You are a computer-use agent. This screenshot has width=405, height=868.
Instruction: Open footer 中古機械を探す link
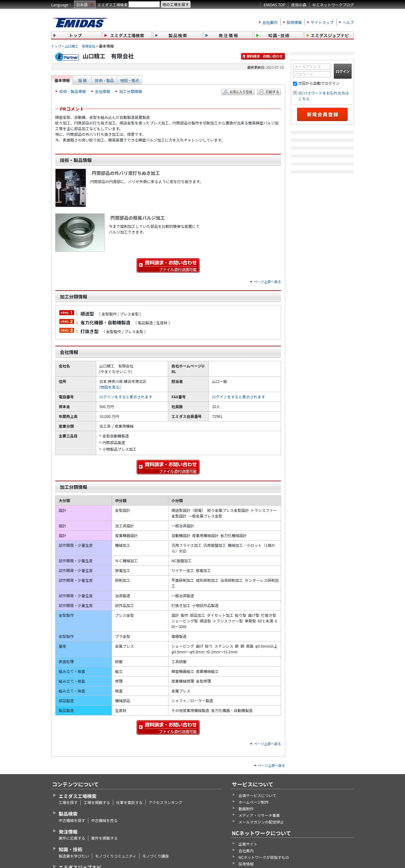point(72,820)
